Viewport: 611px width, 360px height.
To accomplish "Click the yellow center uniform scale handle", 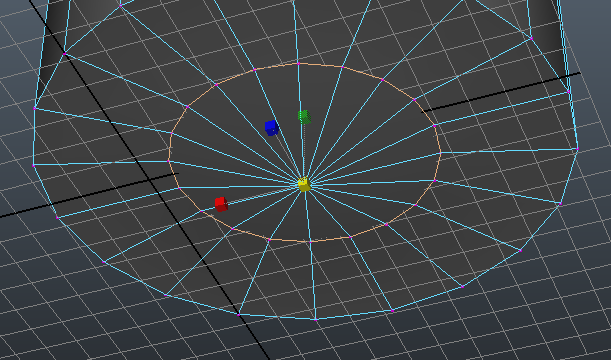I will click(x=304, y=184).
